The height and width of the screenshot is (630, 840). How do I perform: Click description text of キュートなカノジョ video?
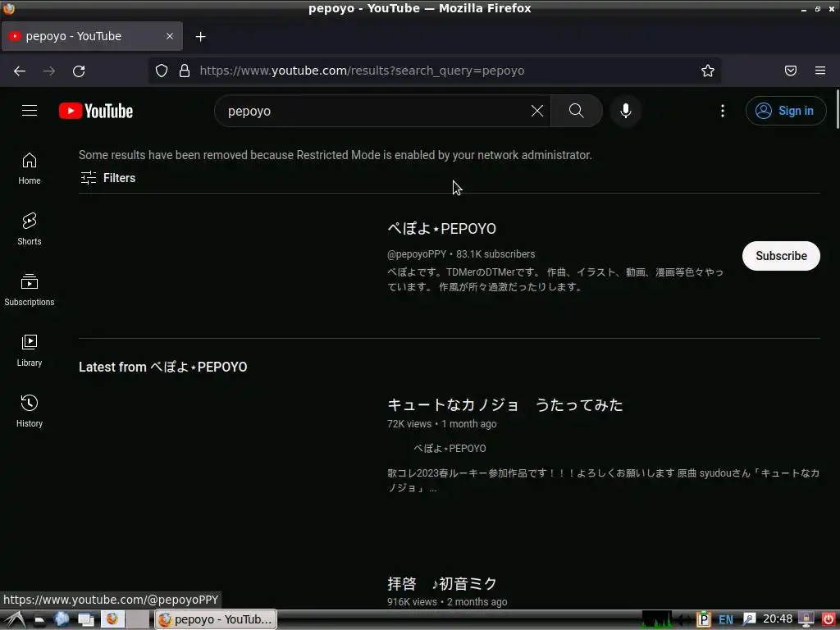(603, 481)
